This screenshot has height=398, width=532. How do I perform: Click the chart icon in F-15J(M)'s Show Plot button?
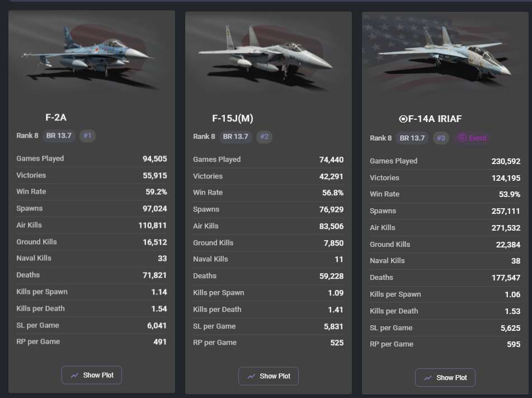tap(251, 376)
